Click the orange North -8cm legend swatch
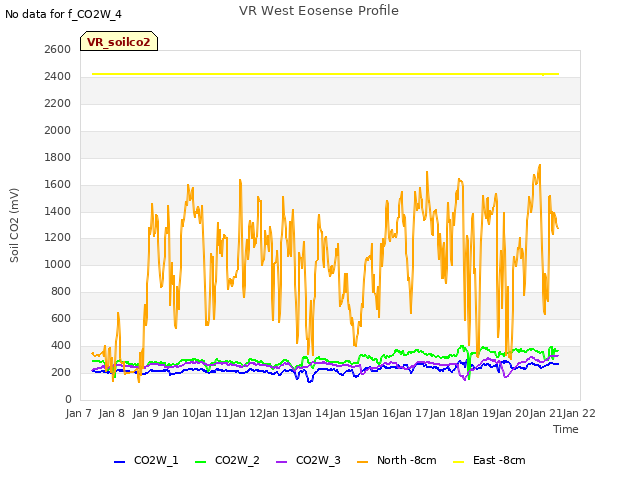 coord(362,462)
